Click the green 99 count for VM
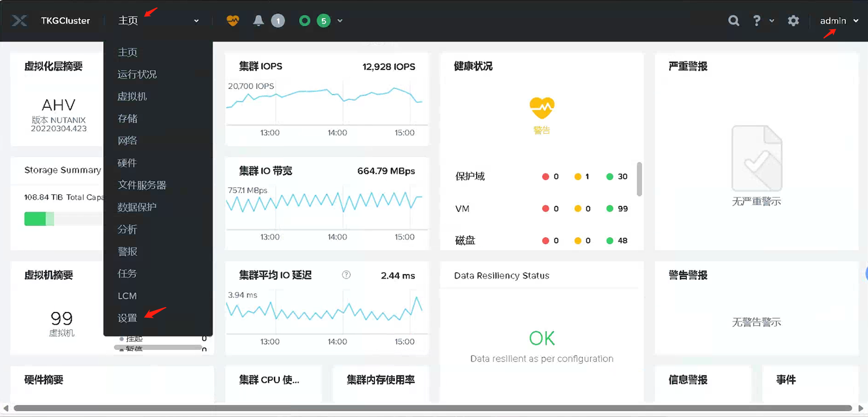Viewport: 868px width, 417px height. pyautogui.click(x=623, y=208)
